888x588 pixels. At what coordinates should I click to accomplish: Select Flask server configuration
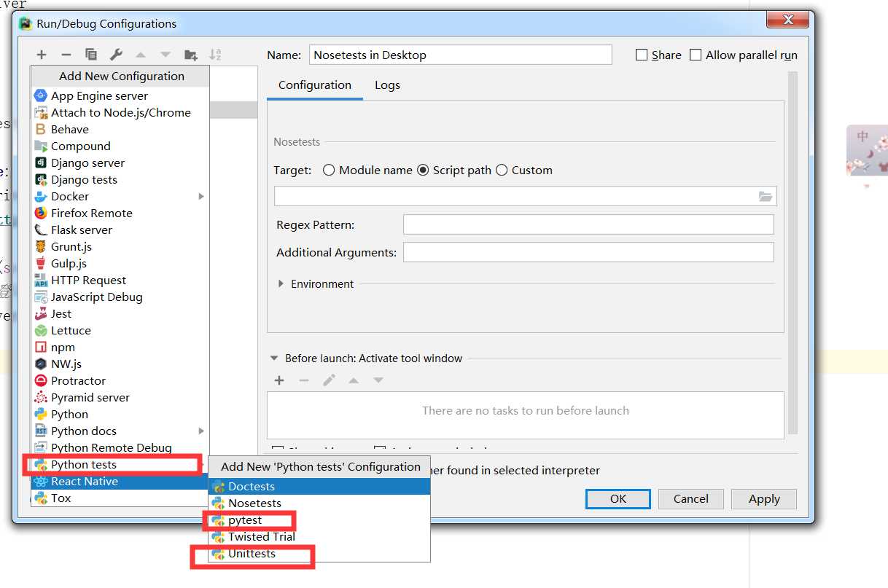tap(120, 230)
